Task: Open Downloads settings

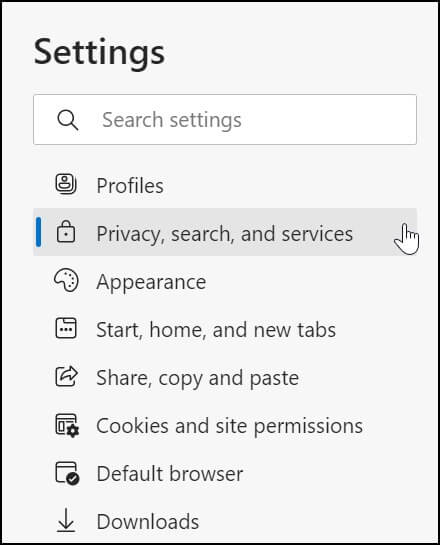Action: click(225, 521)
